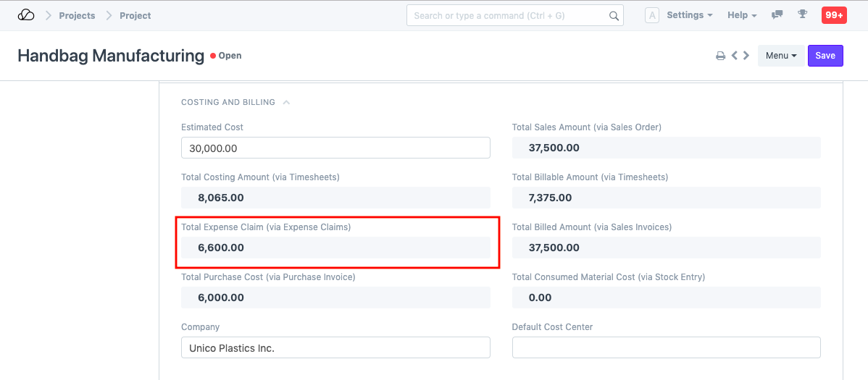Open the trophy leaderboard icon

click(x=802, y=15)
